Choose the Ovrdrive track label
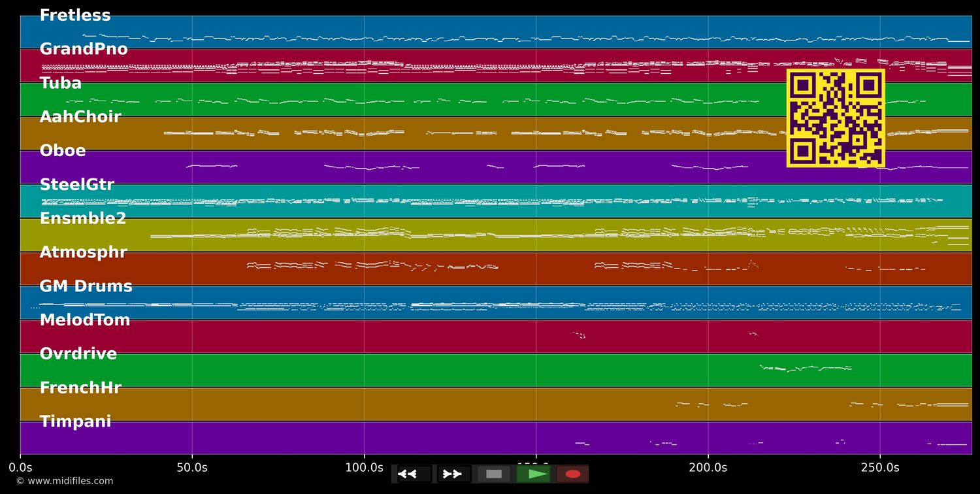980x494 pixels. 78,354
